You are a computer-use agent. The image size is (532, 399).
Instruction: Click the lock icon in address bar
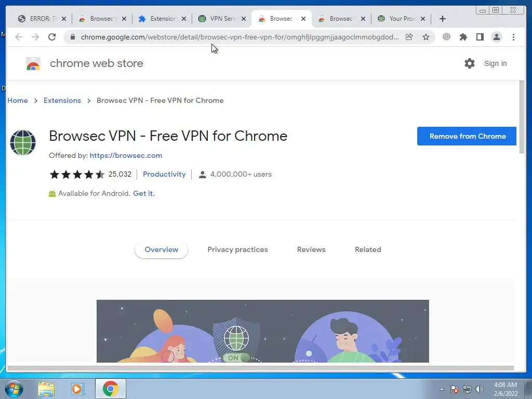coord(72,37)
